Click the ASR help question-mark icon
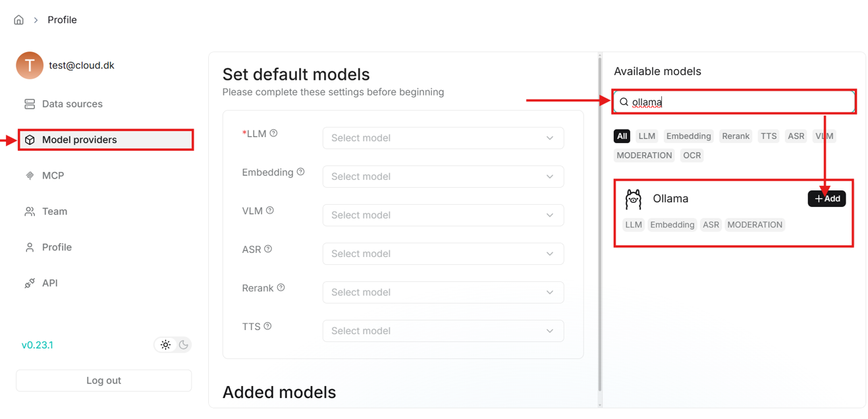Image resolution: width=868 pixels, height=419 pixels. tap(268, 249)
